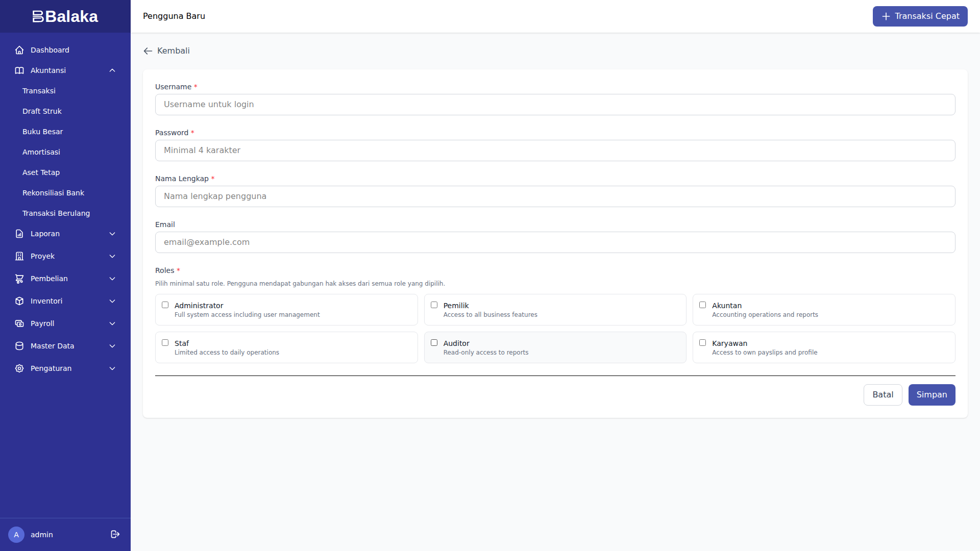Viewport: 980px width, 551px height.
Task: Check the Akuntan role checkbox
Action: coord(703,305)
